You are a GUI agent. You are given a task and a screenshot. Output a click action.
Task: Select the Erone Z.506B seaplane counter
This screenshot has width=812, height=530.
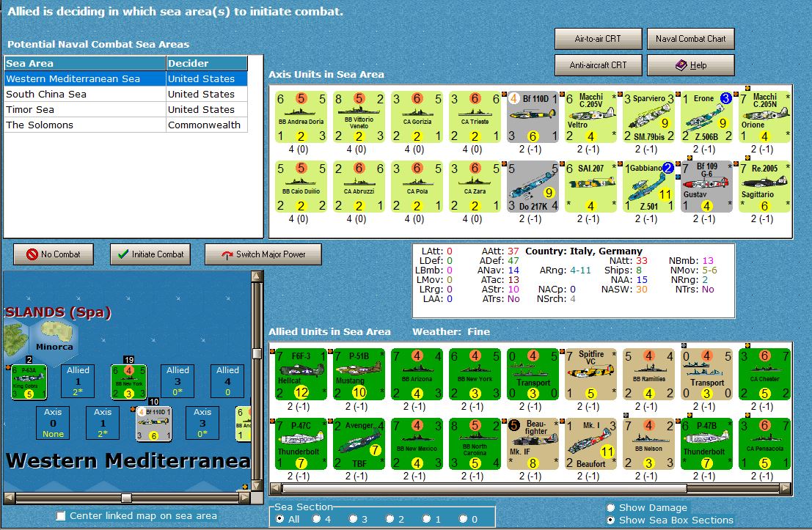[707, 117]
